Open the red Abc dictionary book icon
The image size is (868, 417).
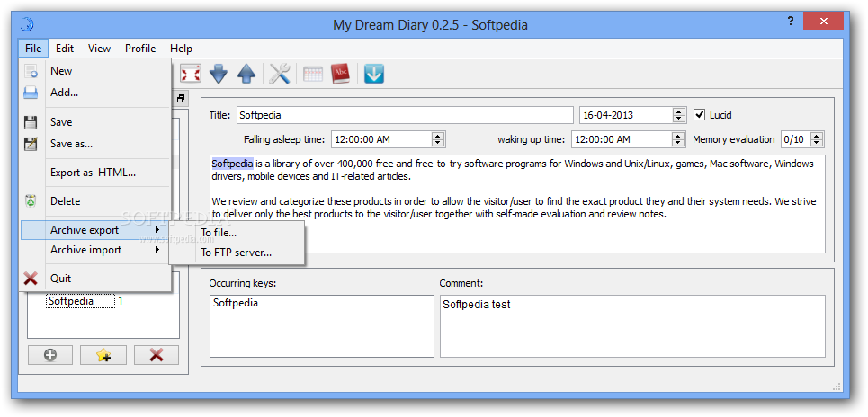click(x=340, y=74)
